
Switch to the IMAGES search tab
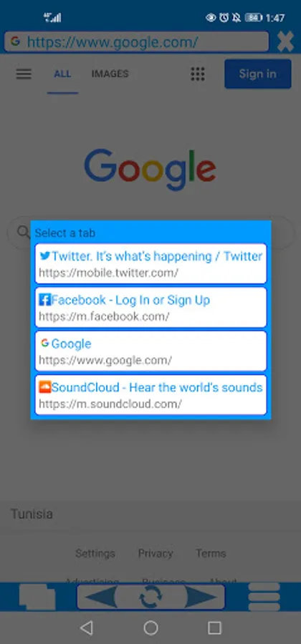pos(110,74)
